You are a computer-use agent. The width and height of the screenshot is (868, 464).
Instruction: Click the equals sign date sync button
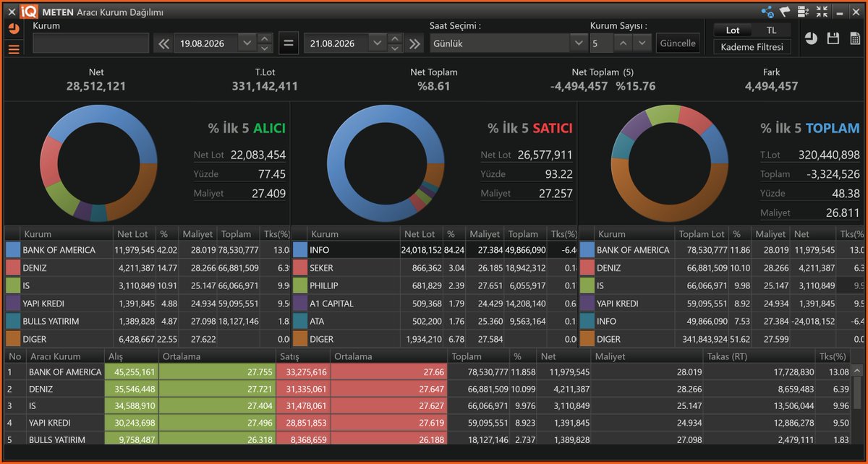[288, 43]
